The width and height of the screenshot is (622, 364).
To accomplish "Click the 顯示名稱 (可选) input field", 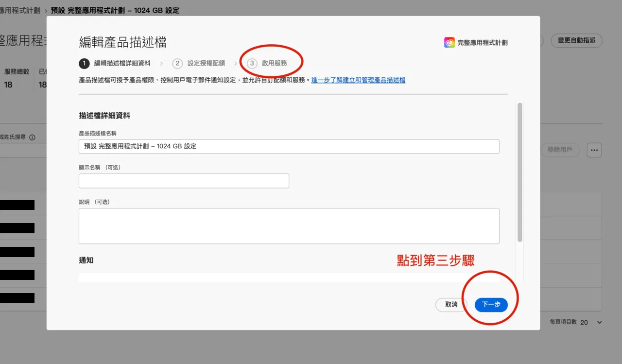I will tap(184, 181).
